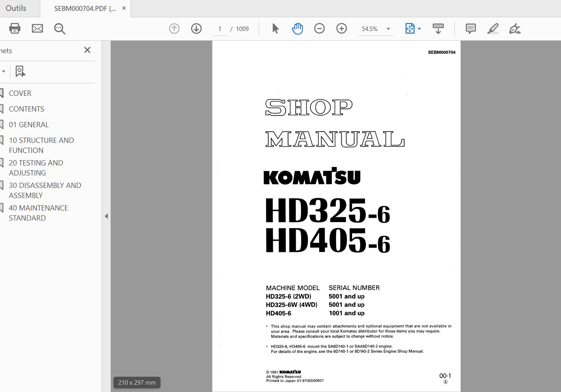Click the HD325-6 (2WD) row text
The image size is (561, 392).
point(289,297)
